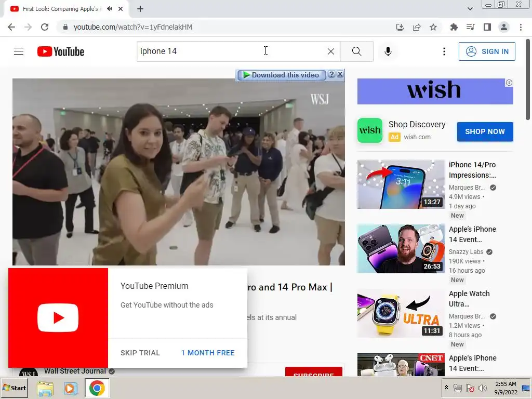Viewport: 532px width, 399px height.
Task: Click 1 MONTH FREE in Premium popup
Action: click(208, 353)
